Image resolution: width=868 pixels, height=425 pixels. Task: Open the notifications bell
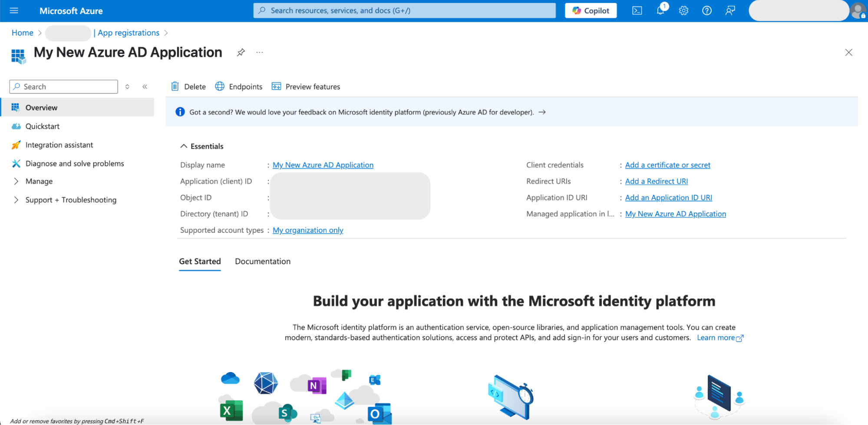660,10
